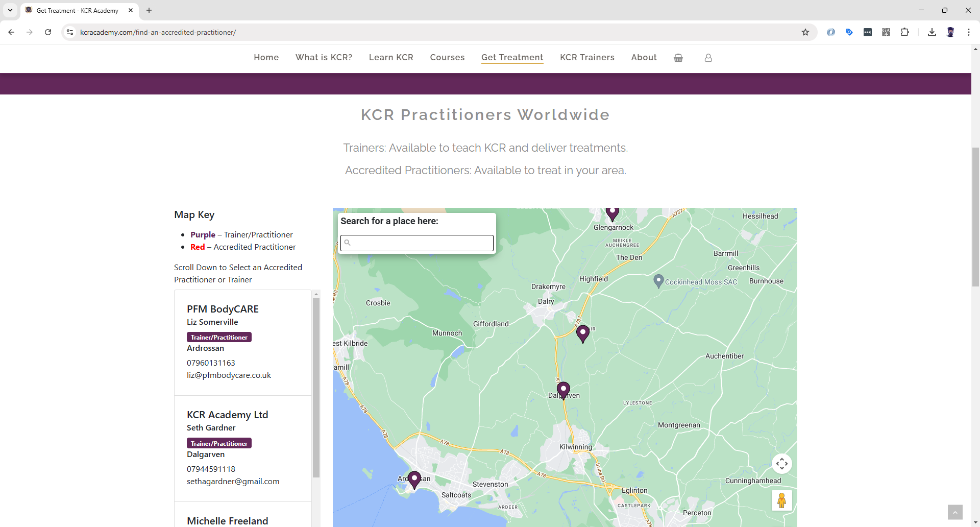
Task: Click the dark square extension icon
Action: pos(868,32)
